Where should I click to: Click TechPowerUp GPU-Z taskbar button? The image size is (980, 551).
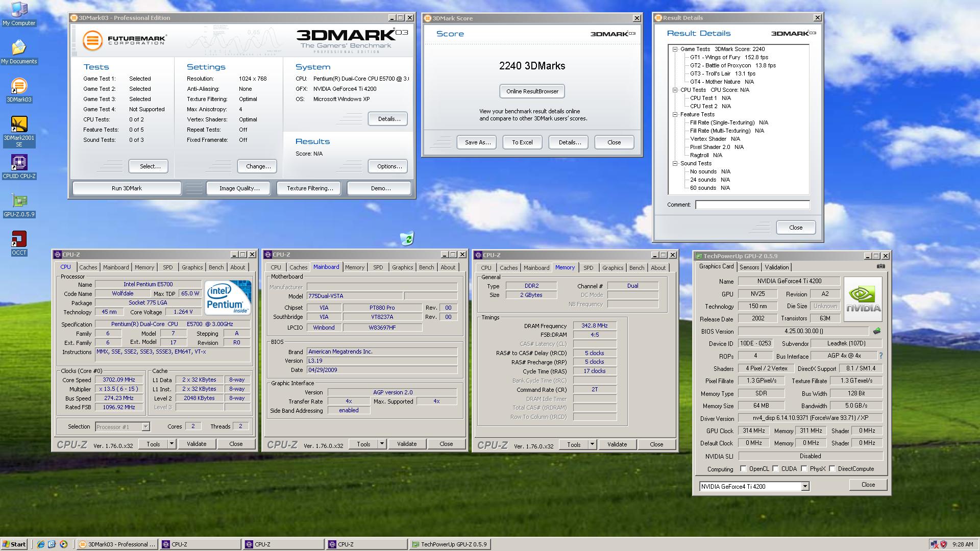[x=450, y=544]
